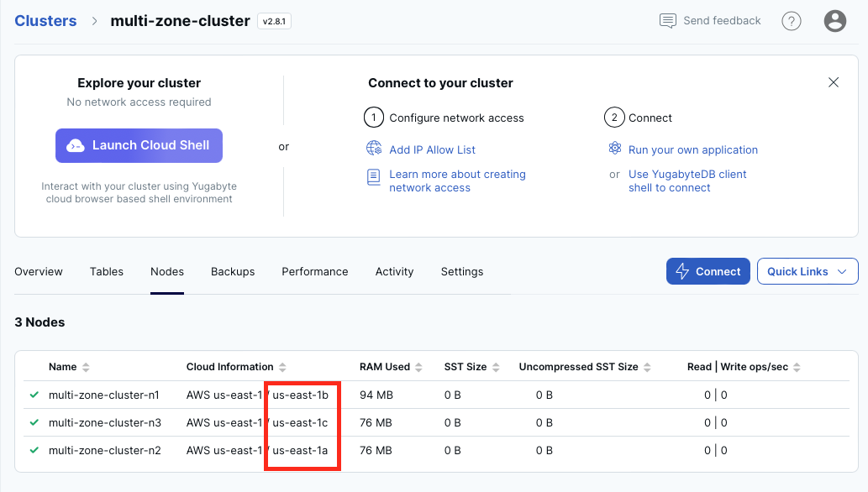Dismiss the Connect to your cluster banner
This screenshot has height=492, width=868.
(x=833, y=82)
